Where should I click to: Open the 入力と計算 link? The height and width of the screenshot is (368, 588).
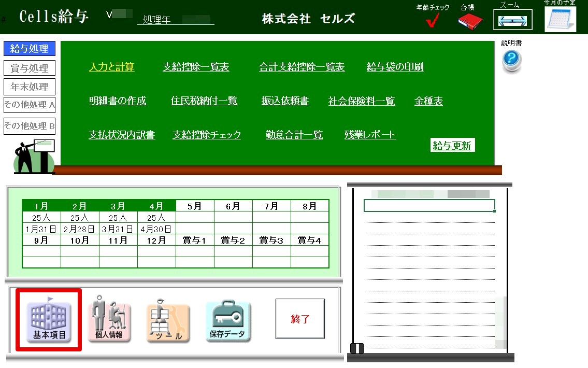click(112, 67)
